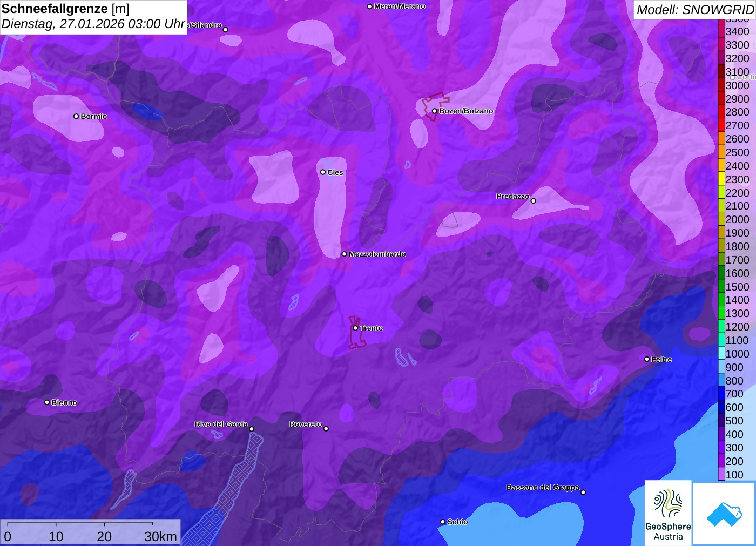Select the Trento city marker dot
756x546 pixels.
355,328
